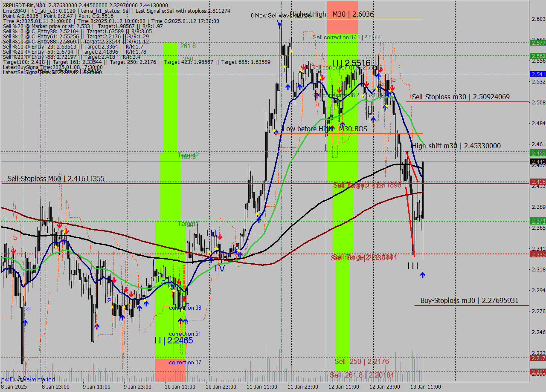Select the Sell-Stoploss M60 | 2.41611355 label
The image size is (546, 392).
(x=56, y=179)
